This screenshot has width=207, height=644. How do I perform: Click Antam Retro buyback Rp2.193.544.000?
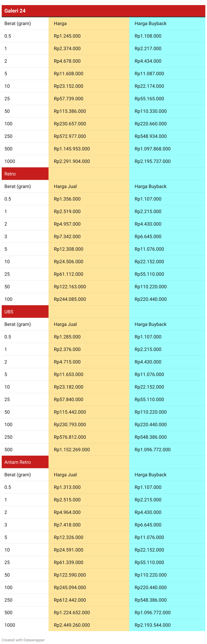152,625
